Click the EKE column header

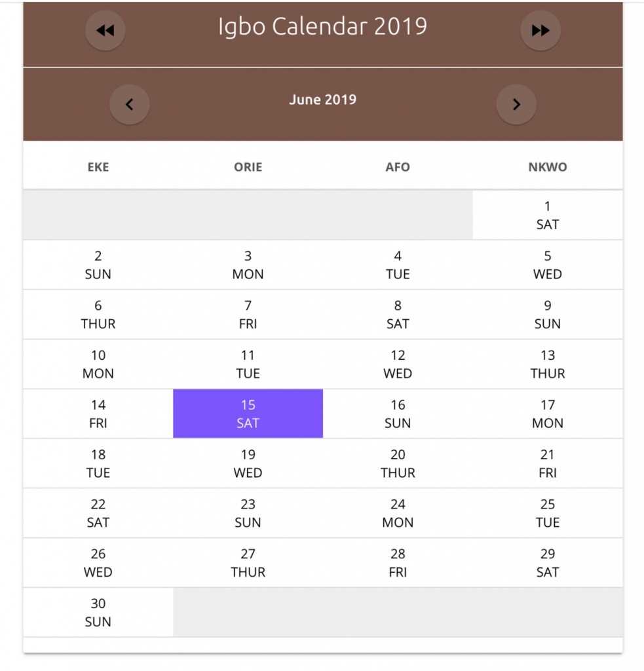pos(98,167)
